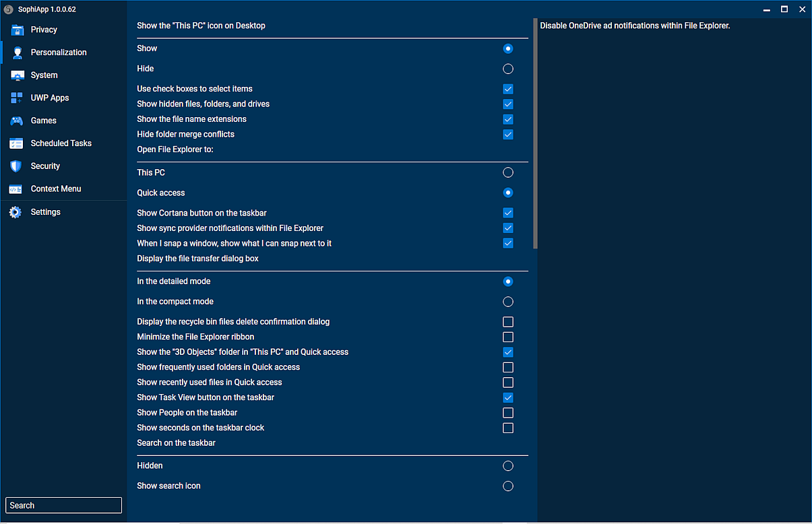This screenshot has height=524, width=812.
Task: Enable Show recently used files in Quick access
Action: 508,383
